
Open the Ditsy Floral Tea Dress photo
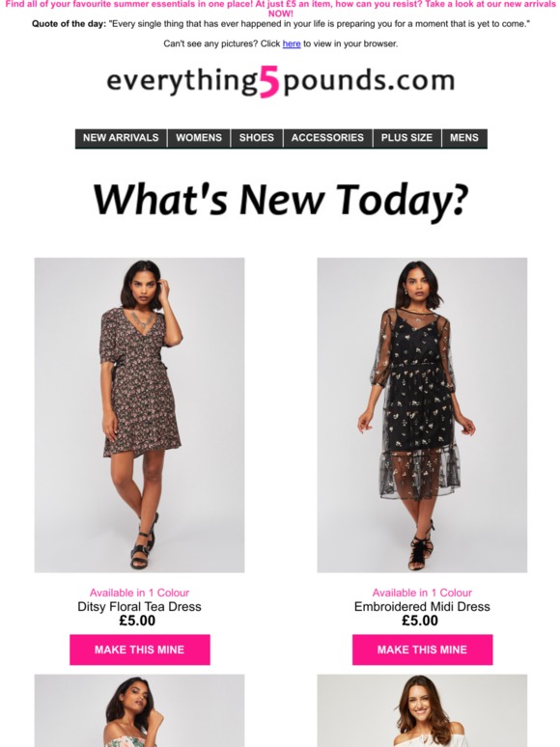(139, 415)
